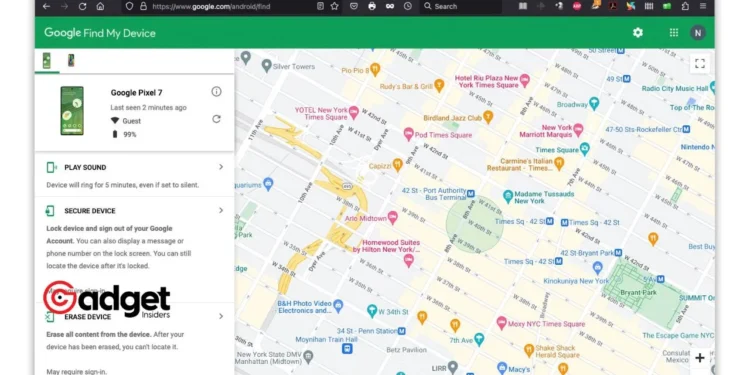Click the Capizzi restaurant marker
This screenshot has height=375, width=750.
397,165
